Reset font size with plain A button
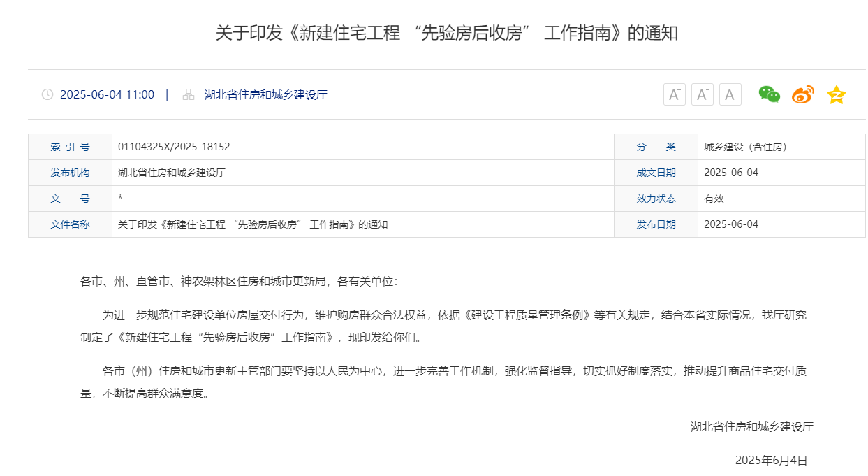This screenshot has height=476, width=868. click(x=730, y=94)
